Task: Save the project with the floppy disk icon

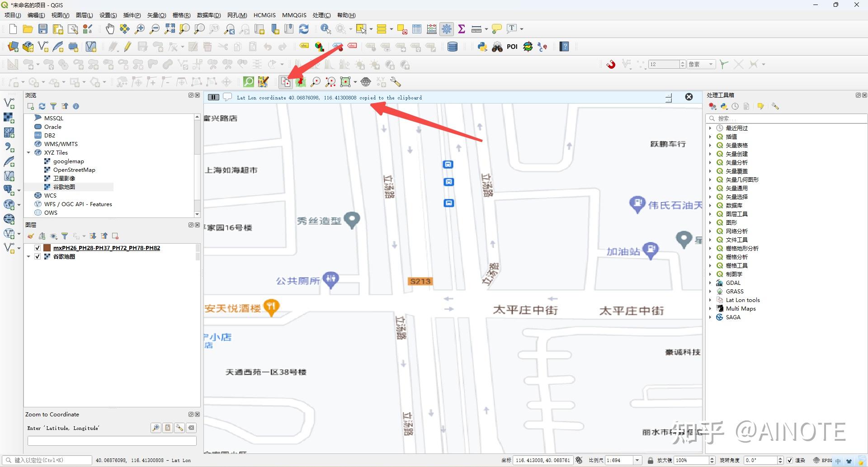Action: pyautogui.click(x=42, y=29)
